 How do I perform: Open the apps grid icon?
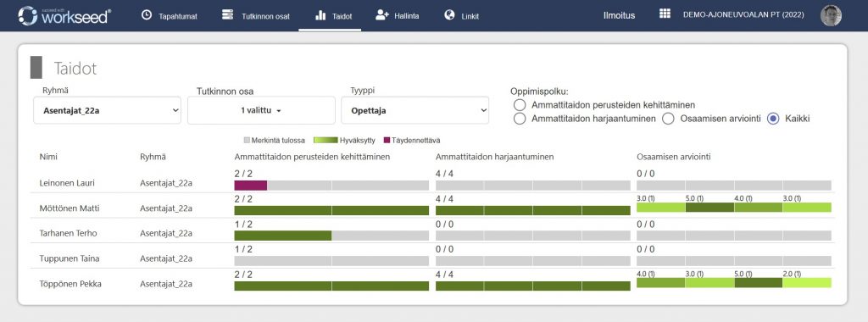(x=665, y=14)
